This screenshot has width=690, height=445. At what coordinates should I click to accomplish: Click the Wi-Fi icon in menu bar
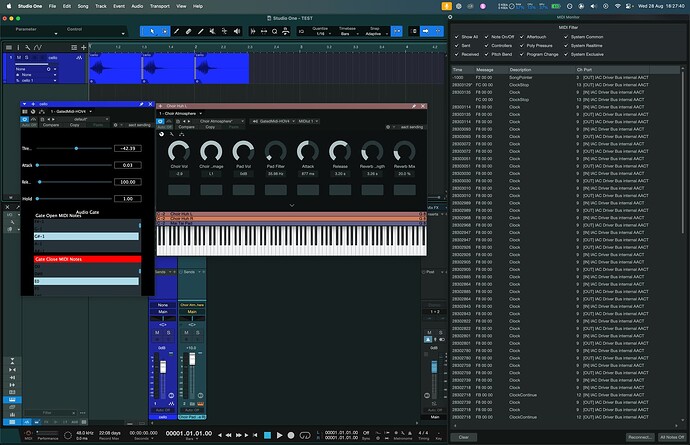[x=617, y=6]
